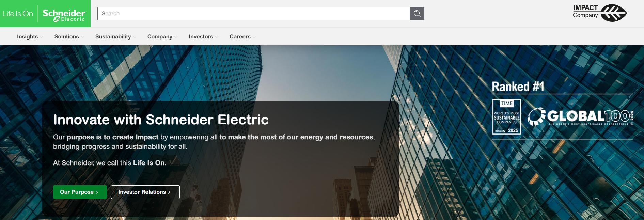Screen dimensions: 644x220
Task: Expand the Investors menu chevron
Action: (217, 37)
